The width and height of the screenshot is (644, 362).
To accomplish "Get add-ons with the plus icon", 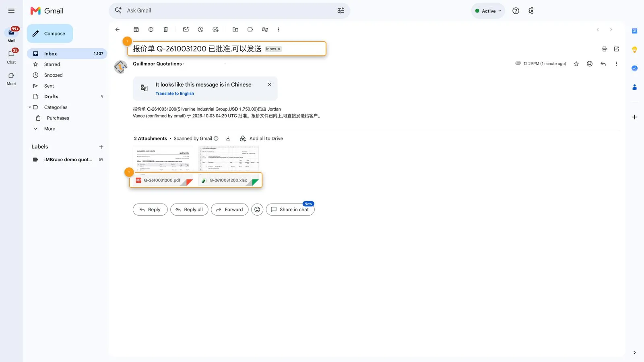I will [x=634, y=117].
